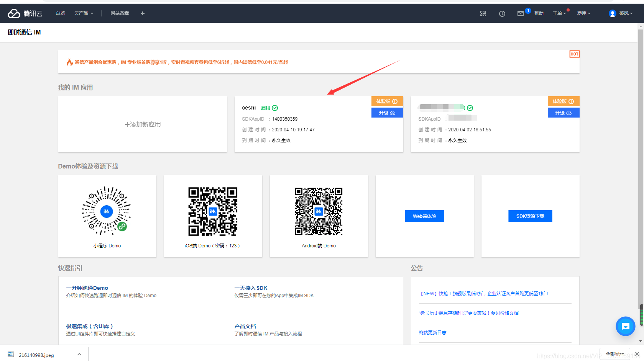Screen dimensions: 644x363
Task: Open the 一分钟跑通Demo guide link
Action: click(x=87, y=288)
